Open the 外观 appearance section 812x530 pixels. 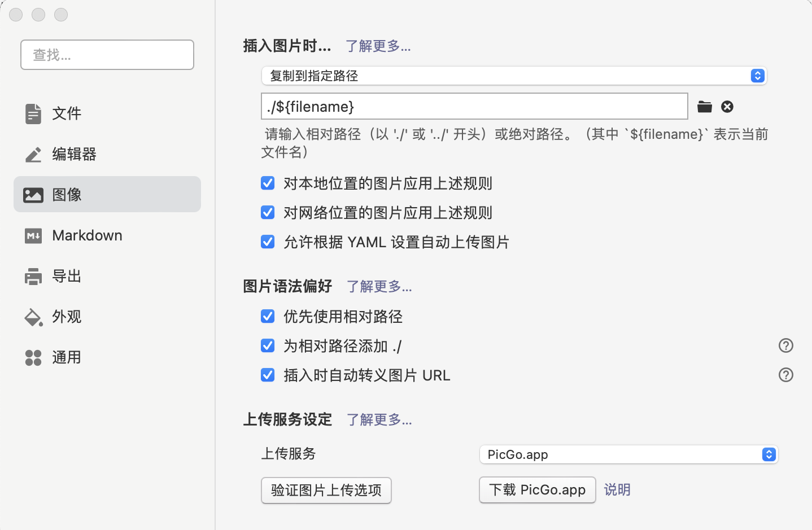click(x=67, y=317)
